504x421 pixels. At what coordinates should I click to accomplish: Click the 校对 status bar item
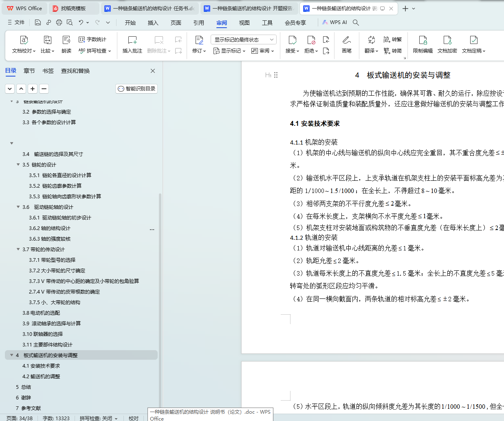pyautogui.click(x=133, y=418)
